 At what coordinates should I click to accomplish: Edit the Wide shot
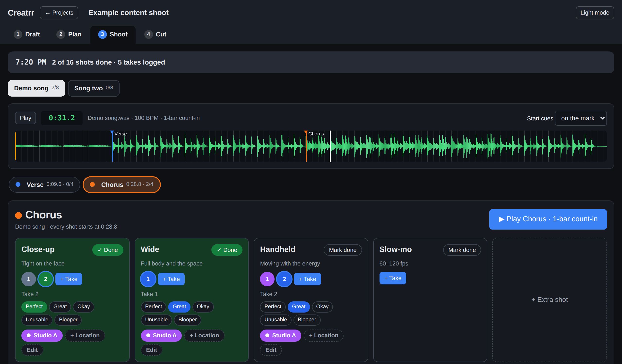(151, 350)
